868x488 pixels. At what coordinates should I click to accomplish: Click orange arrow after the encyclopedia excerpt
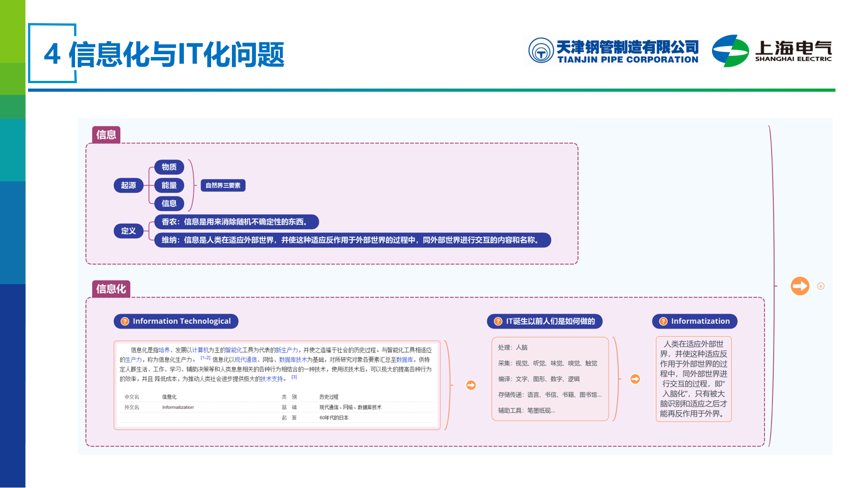[471, 385]
